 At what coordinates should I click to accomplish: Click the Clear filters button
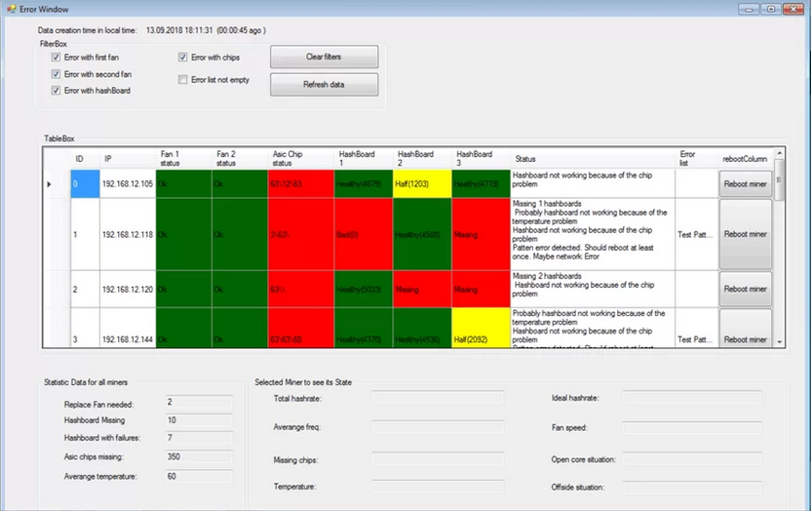(x=325, y=57)
